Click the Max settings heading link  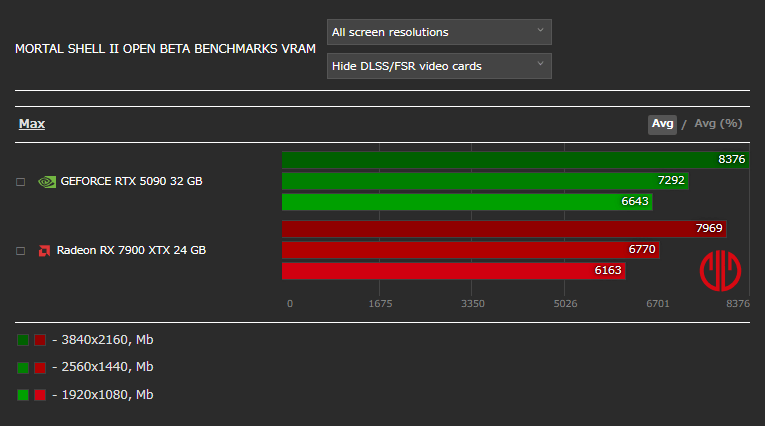point(32,124)
